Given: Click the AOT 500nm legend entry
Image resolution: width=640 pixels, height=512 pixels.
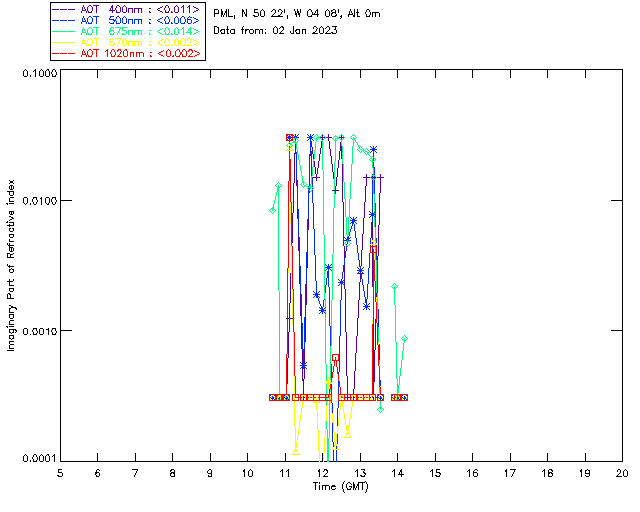Looking at the screenshot, I should (126, 20).
